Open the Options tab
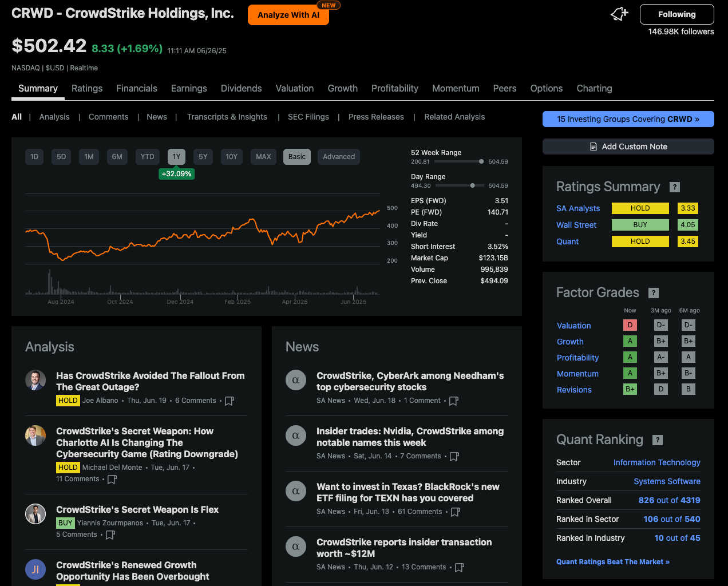 [x=547, y=89]
